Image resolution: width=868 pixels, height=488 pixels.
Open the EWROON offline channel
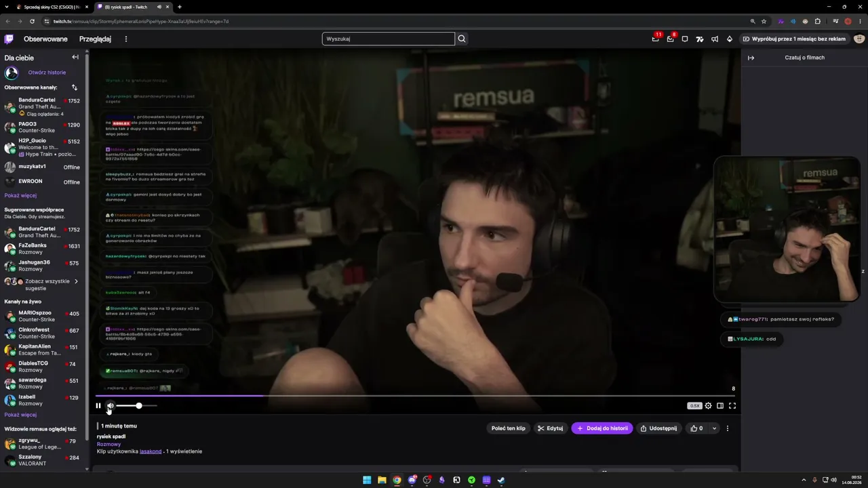pyautogui.click(x=43, y=182)
